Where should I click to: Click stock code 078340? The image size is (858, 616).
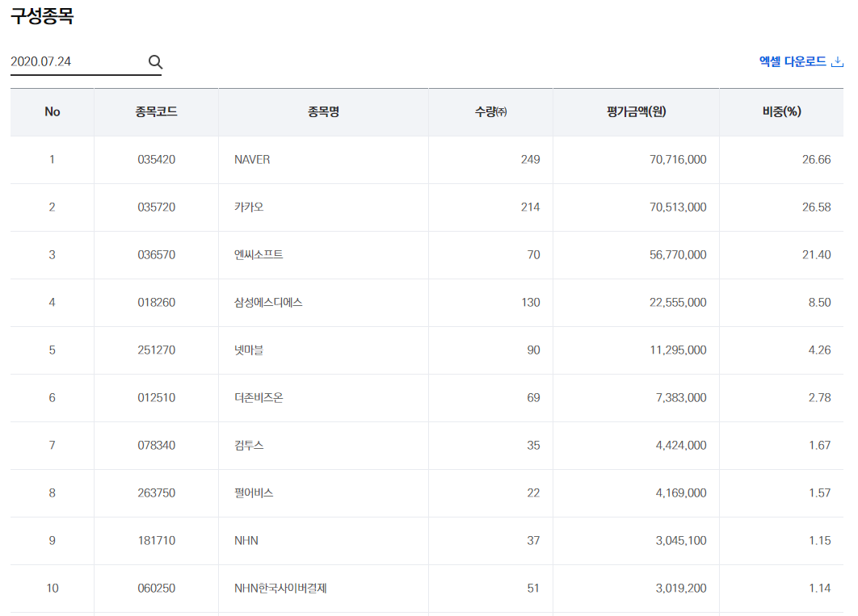pos(157,445)
